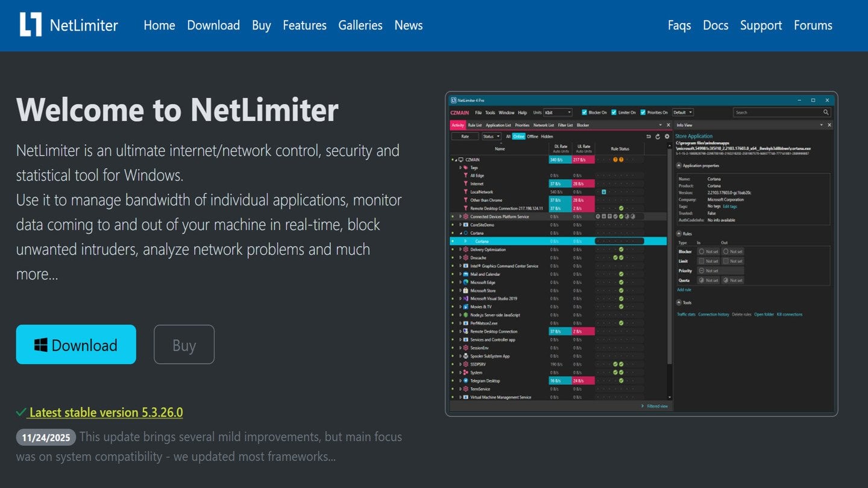Click the Microsoft Edge icon in activity list
Image resolution: width=868 pixels, height=488 pixels.
465,282
